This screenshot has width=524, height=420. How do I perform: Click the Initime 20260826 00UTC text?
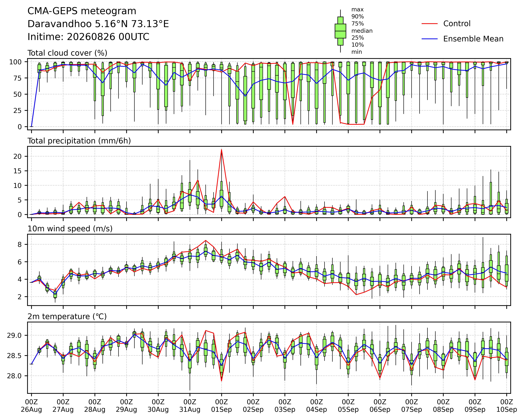click(88, 37)
